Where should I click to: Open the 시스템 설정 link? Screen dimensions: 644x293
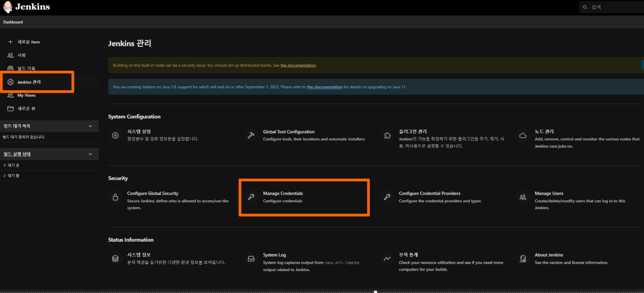pyautogui.click(x=139, y=132)
